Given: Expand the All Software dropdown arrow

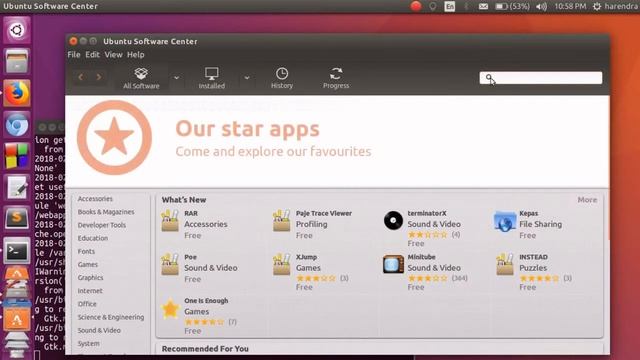Looking at the screenshot, I should click(x=176, y=78).
